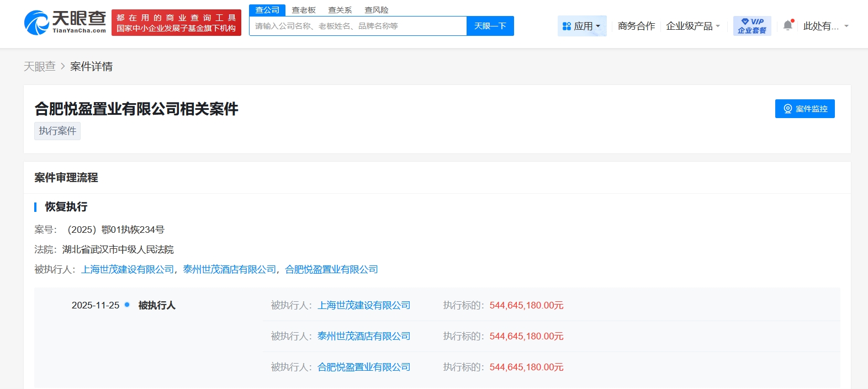Click the 执行案件 tag label

(x=57, y=131)
